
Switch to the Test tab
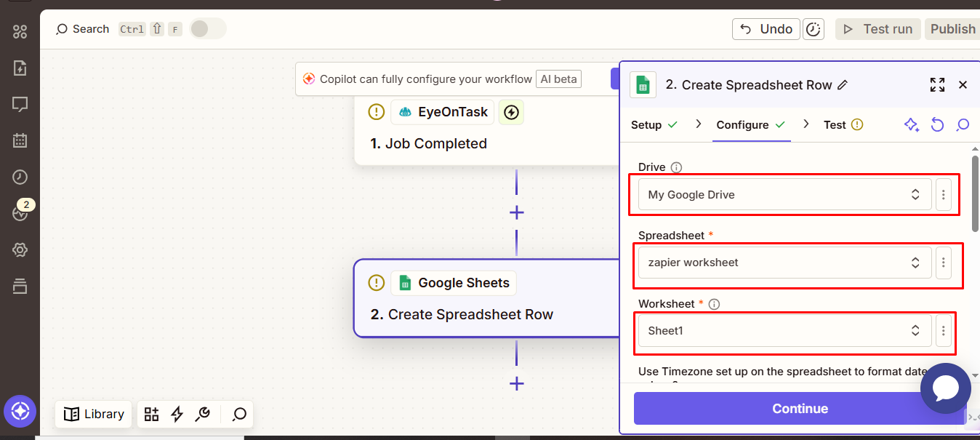[835, 125]
